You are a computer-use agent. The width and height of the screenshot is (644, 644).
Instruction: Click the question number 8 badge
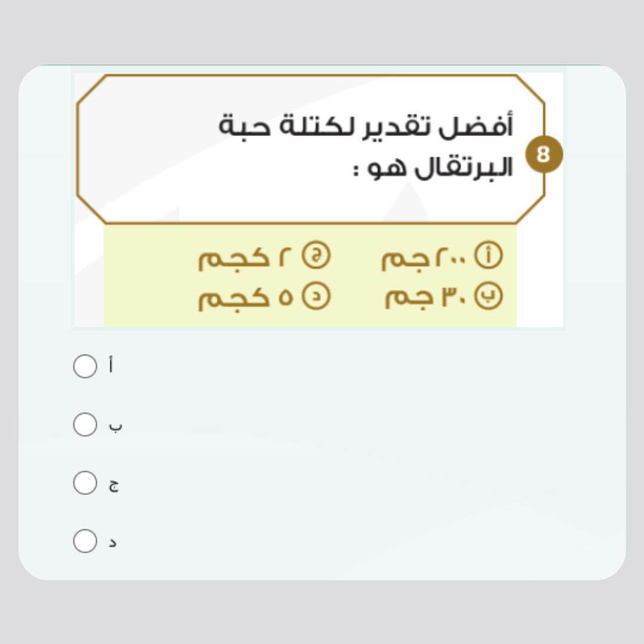click(x=543, y=154)
